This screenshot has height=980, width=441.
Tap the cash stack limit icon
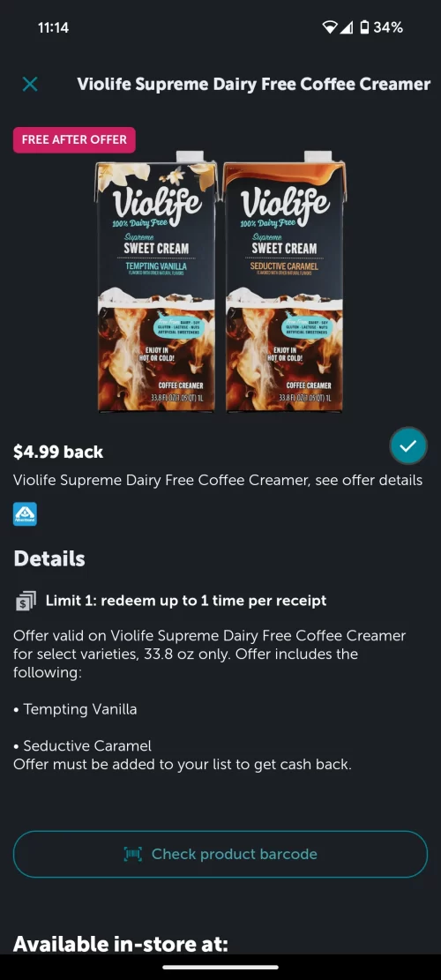click(x=25, y=602)
